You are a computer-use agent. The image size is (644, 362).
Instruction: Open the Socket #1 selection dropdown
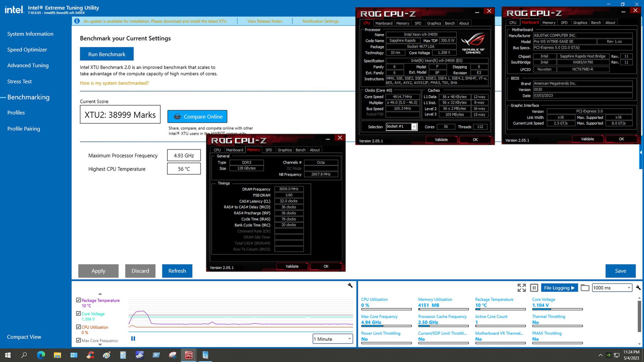tap(401, 126)
